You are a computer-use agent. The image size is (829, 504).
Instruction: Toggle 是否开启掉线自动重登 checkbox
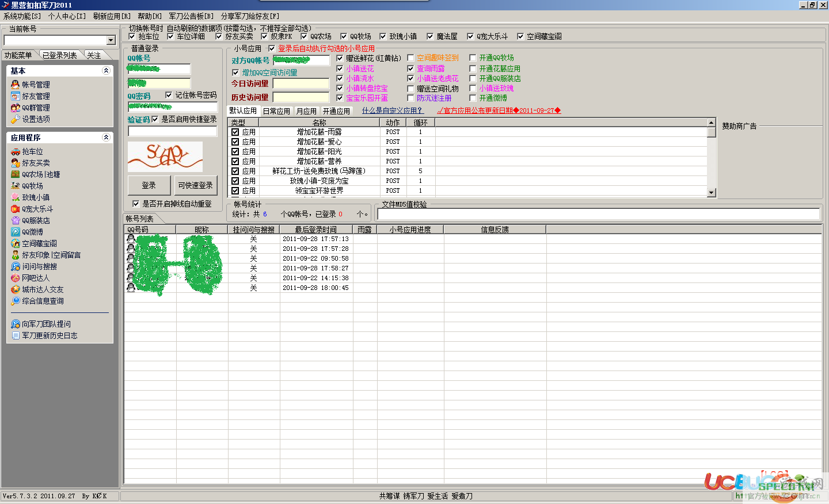(x=136, y=204)
